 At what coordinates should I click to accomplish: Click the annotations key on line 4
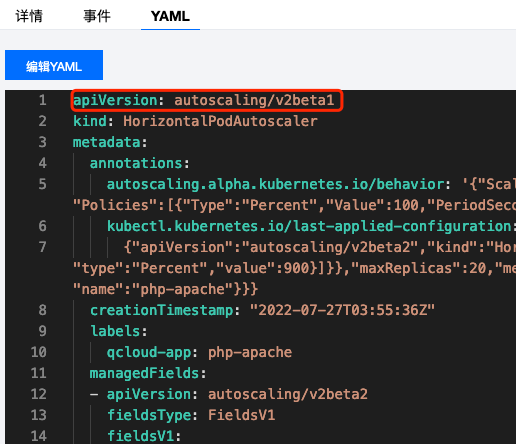point(136,163)
